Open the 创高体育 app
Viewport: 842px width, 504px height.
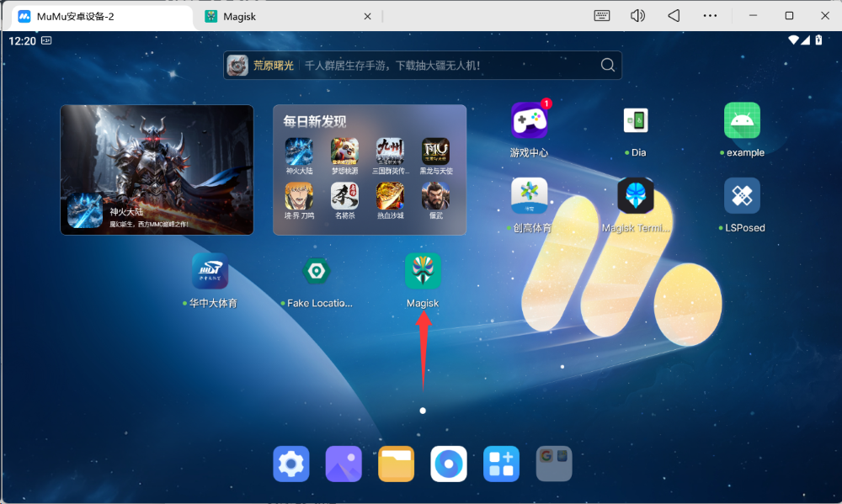(x=529, y=194)
